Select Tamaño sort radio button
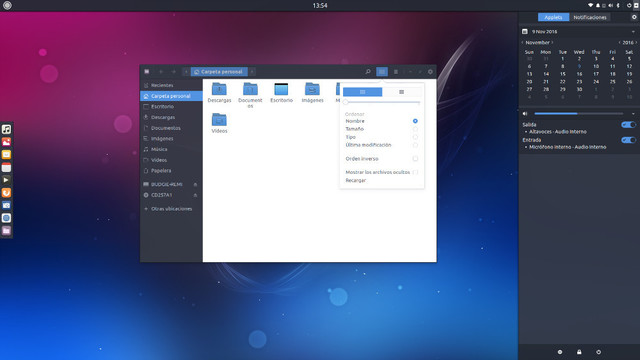The image size is (640, 360). click(x=415, y=129)
